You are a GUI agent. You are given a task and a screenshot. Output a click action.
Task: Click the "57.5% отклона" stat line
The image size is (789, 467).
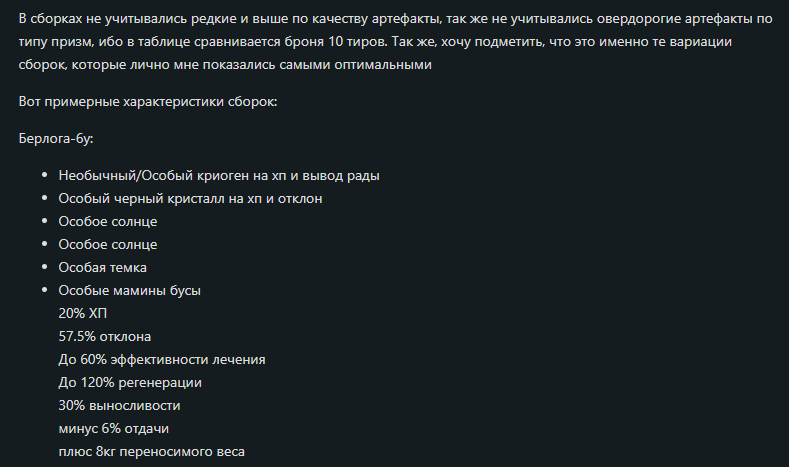tap(105, 337)
